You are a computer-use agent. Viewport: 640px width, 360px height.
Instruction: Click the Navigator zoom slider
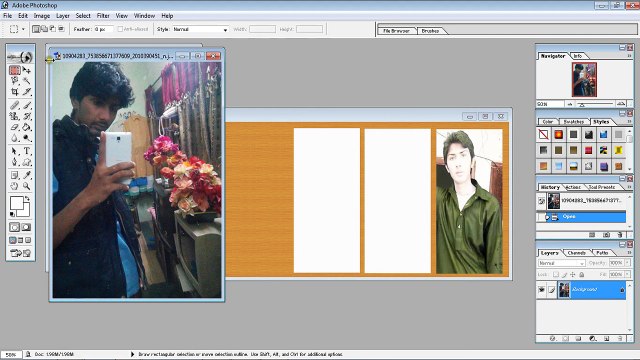coord(596,104)
